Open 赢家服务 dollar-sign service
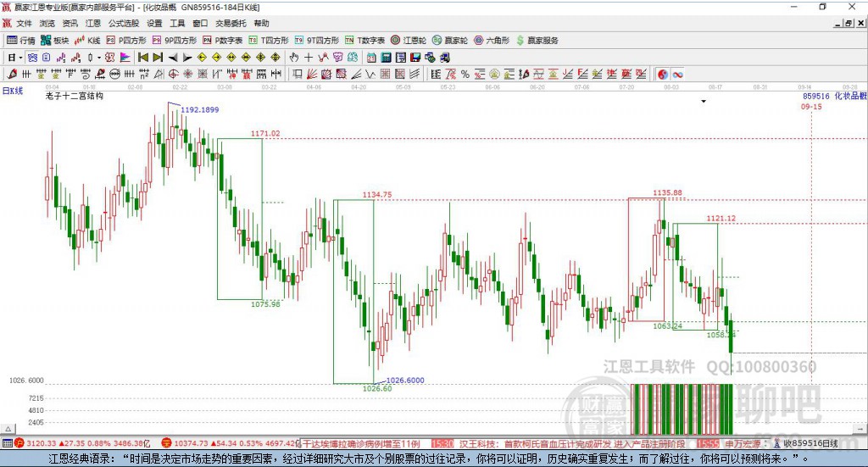868x467 pixels. pyautogui.click(x=537, y=41)
